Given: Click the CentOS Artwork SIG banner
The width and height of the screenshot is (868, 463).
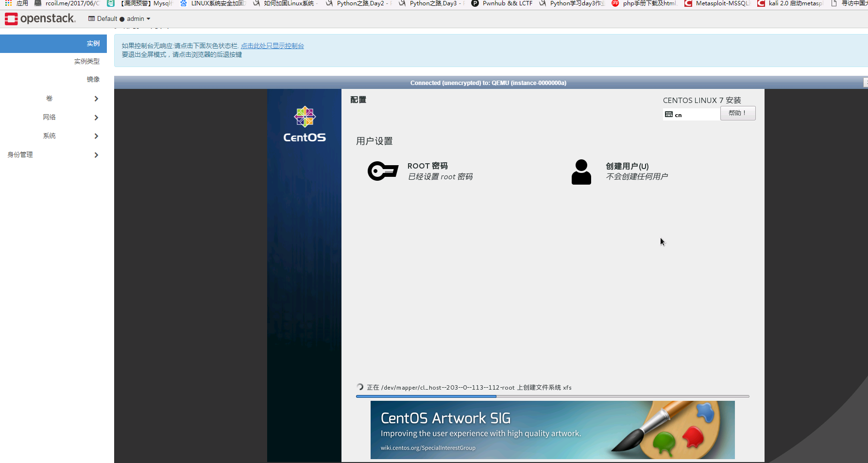Looking at the screenshot, I should pos(552,430).
